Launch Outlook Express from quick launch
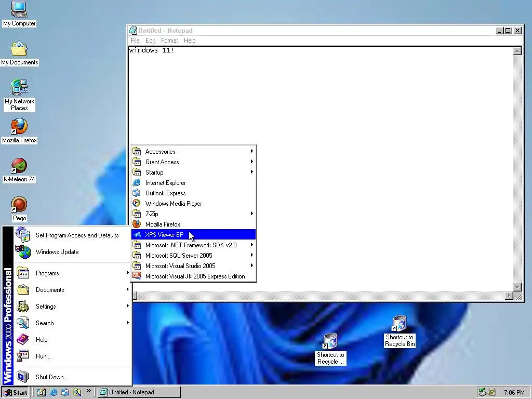 click(65, 392)
